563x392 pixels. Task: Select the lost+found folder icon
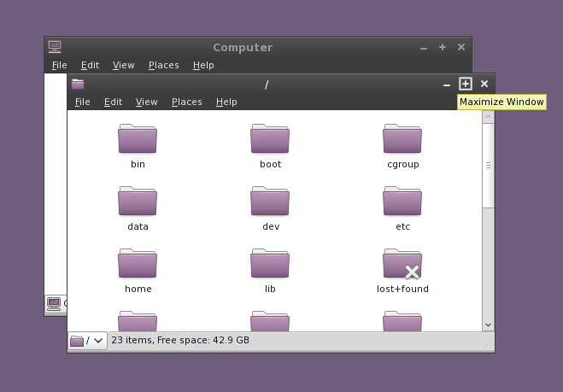[x=402, y=264]
